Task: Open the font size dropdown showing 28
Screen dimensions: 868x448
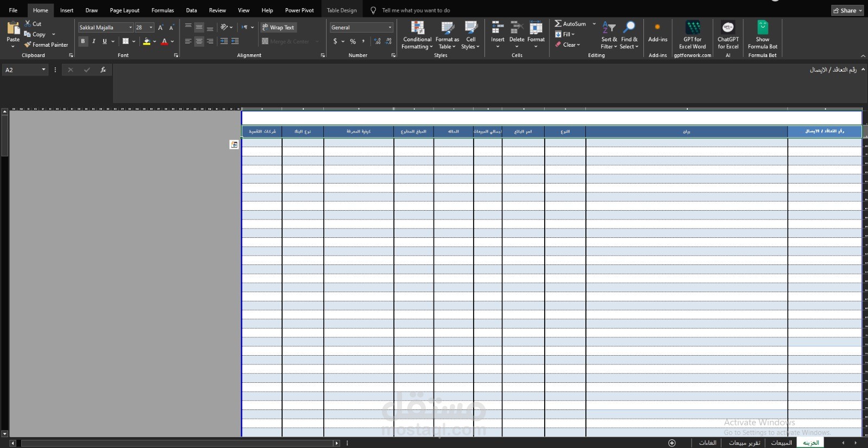Action: click(151, 27)
